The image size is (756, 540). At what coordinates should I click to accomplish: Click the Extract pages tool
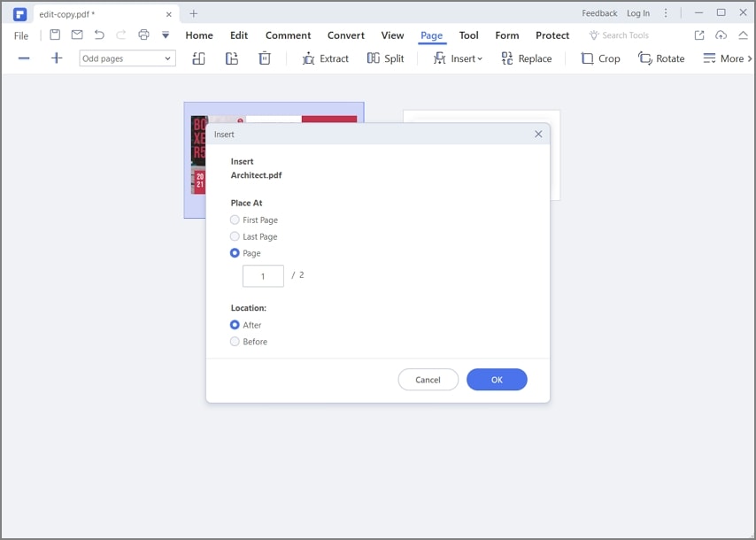325,58
